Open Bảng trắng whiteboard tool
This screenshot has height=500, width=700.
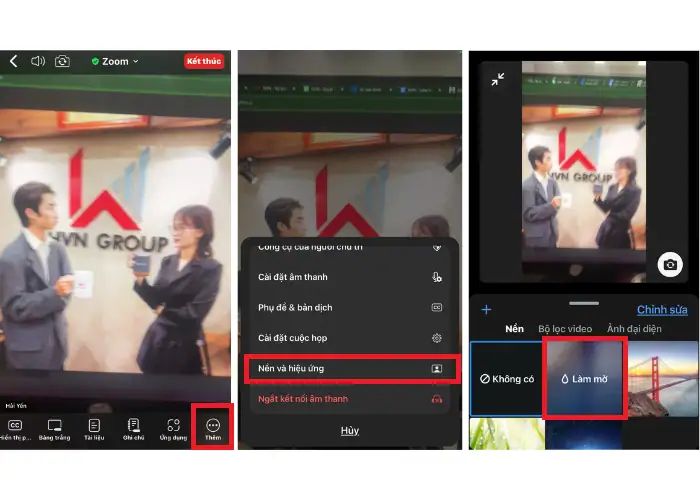pyautogui.click(x=55, y=427)
